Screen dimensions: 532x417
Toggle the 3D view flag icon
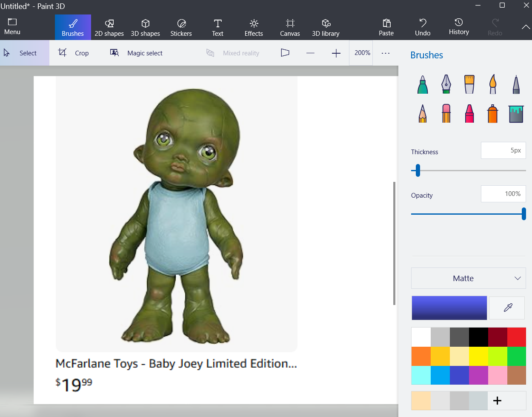click(285, 53)
